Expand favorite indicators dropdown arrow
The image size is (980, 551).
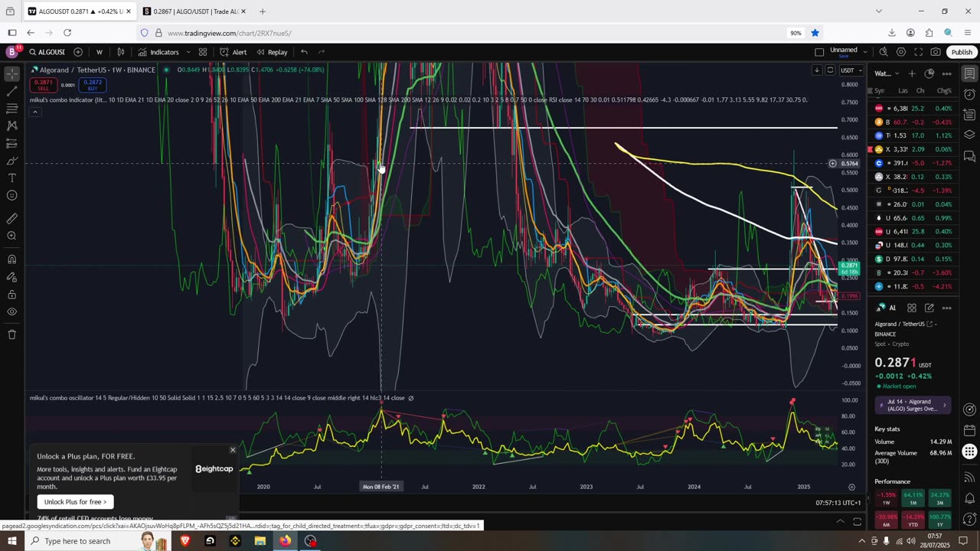[188, 52]
